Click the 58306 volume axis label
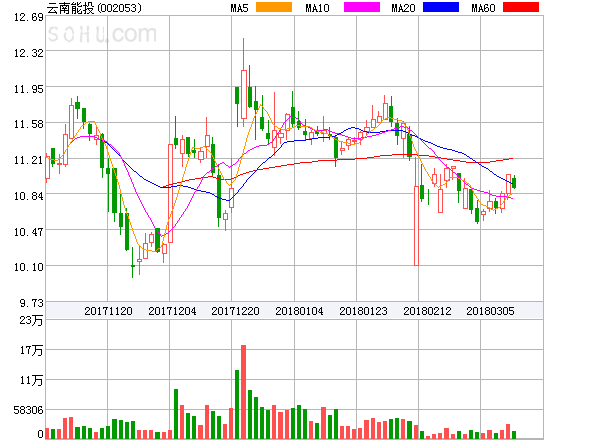Image resolution: width=600 pixels, height=440 pixels. coord(28,410)
